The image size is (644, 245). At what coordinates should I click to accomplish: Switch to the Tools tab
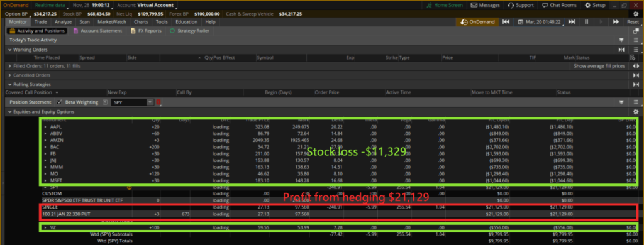pyautogui.click(x=162, y=22)
